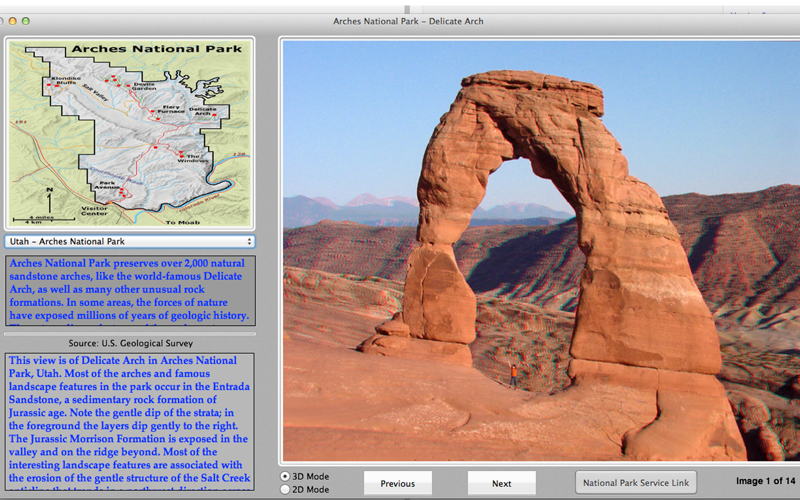Click the Park Avenue marker on the map
The height and width of the screenshot is (500, 800).
(121, 191)
